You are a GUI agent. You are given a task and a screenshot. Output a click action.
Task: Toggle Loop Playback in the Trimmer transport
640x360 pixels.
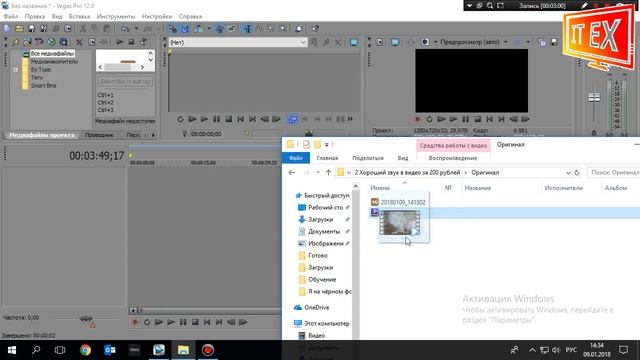coord(180,119)
